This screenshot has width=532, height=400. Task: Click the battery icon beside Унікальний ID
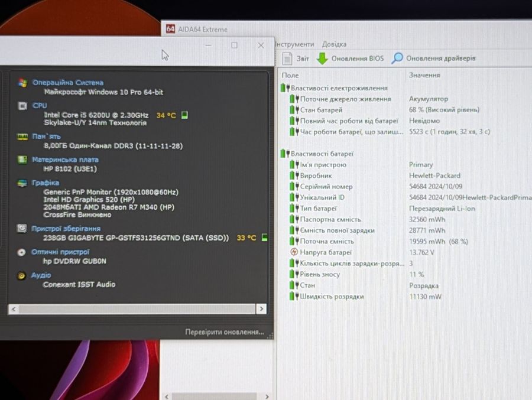pyautogui.click(x=294, y=197)
